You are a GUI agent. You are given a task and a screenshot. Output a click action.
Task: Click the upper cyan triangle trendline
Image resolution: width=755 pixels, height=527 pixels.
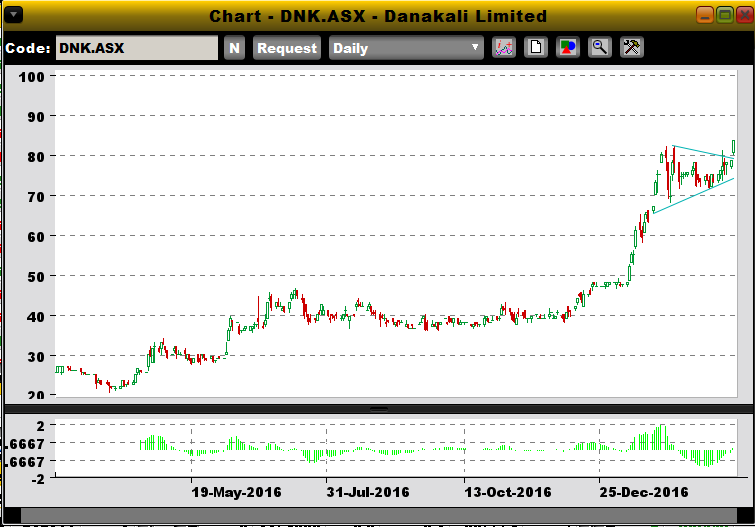pos(703,152)
